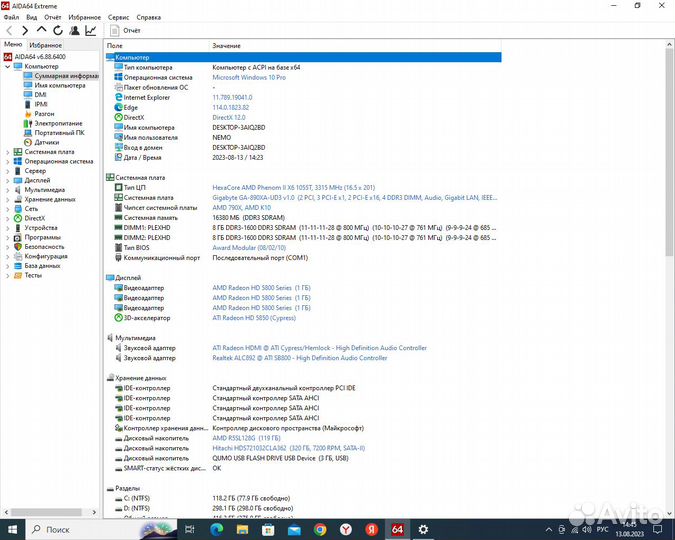Expand the Мультимедиа tree node
Screen dimensions: 675x540
coord(7,190)
